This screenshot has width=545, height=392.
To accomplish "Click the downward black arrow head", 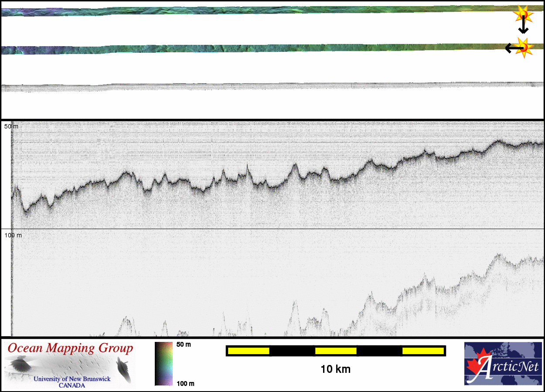I will (523, 31).
